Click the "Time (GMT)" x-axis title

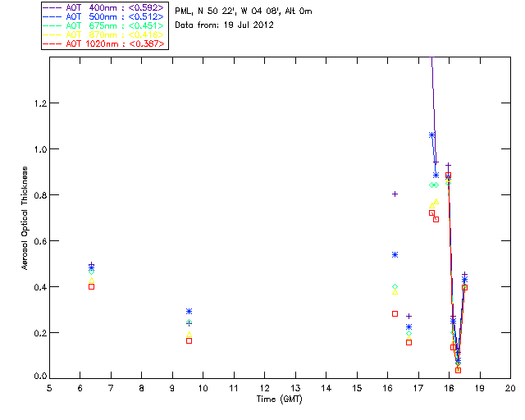coord(279,399)
